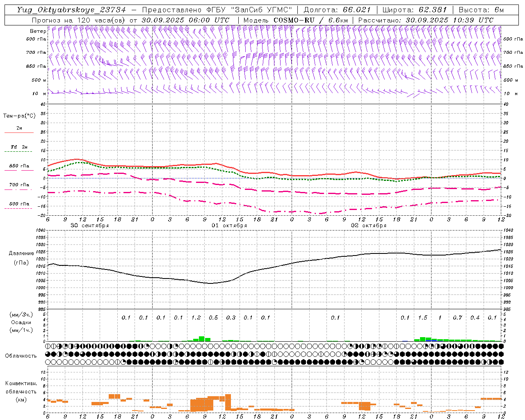Click the 0.7 precipitation amount value
The width and height of the screenshot is (525, 420).
(457, 317)
